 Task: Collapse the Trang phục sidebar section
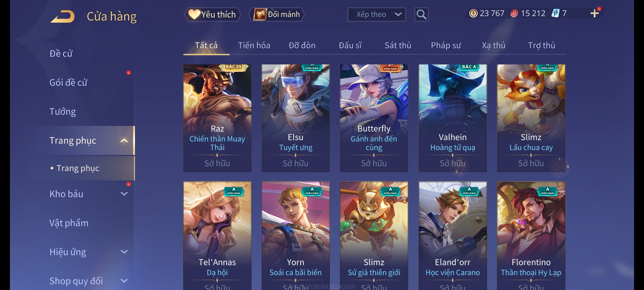coord(124,140)
